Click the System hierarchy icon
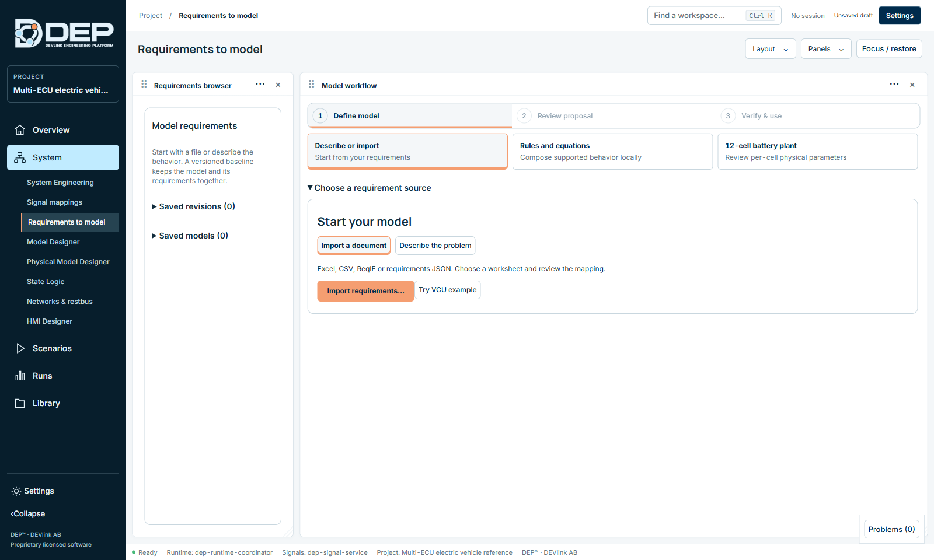Viewport: 934px width, 560px height. (20, 157)
